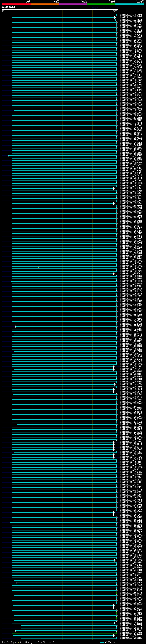146x644 pixels.
Task: Select hit UniRef100_C9JEH7
Action: click(x=131, y=156)
